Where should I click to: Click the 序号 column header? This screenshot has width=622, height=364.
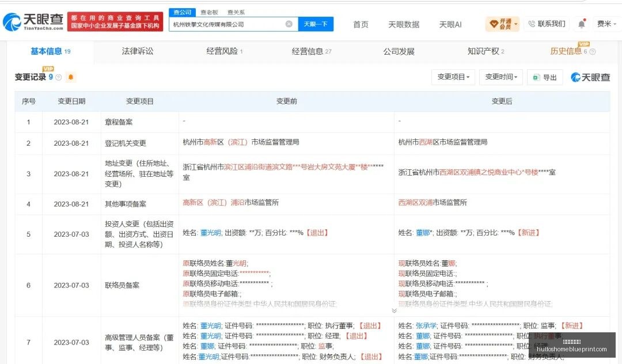(x=29, y=101)
